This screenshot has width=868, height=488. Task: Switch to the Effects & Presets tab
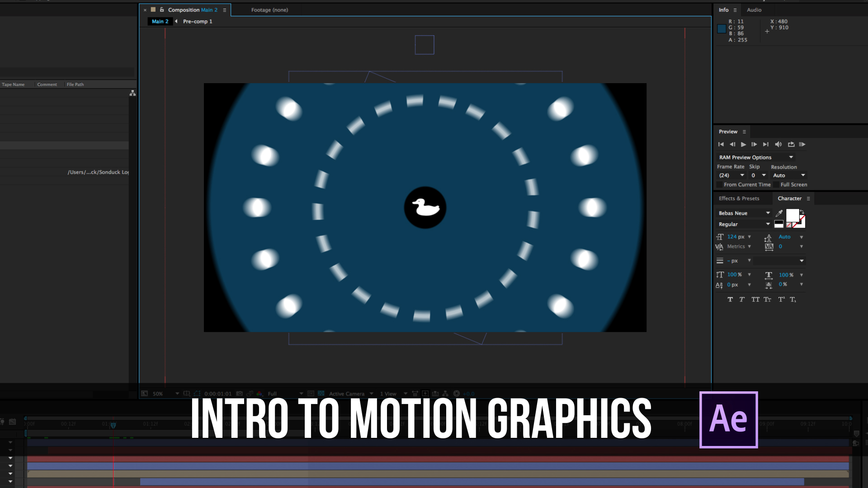point(739,198)
